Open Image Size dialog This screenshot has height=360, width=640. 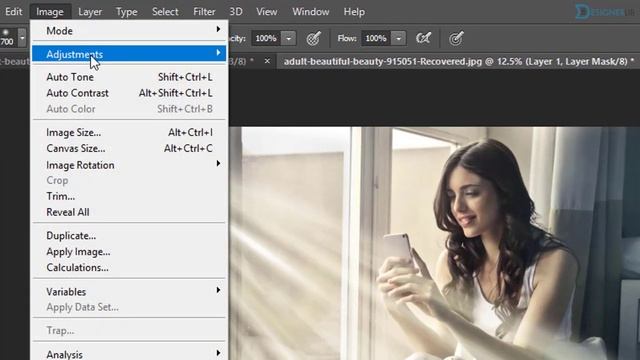(129, 133)
